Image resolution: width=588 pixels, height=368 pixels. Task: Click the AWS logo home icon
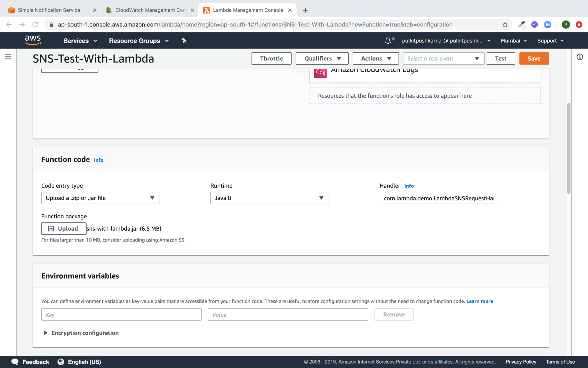33,40
